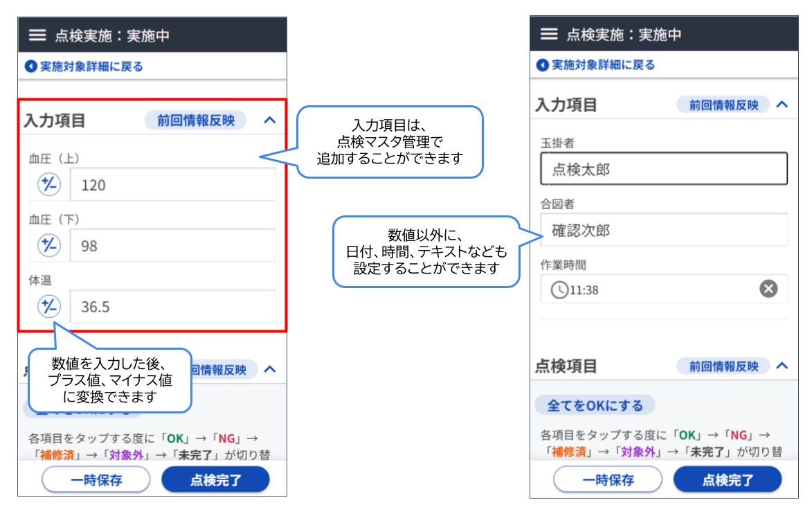The width and height of the screenshot is (812, 509).
Task: Select the 玉掛者 input showing 点検太郎
Action: 665,168
